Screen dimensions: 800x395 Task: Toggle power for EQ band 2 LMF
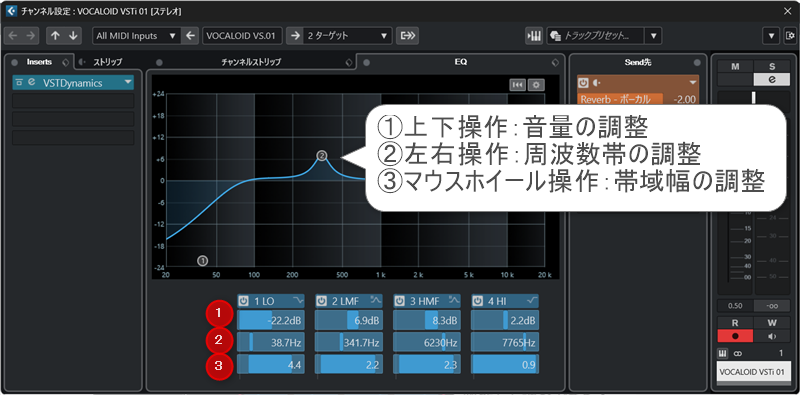click(321, 301)
